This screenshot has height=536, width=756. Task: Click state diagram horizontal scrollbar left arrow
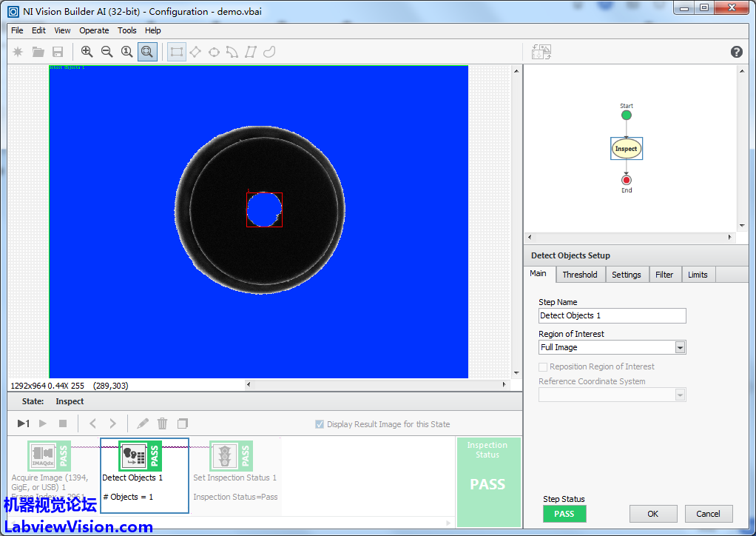(x=530, y=238)
